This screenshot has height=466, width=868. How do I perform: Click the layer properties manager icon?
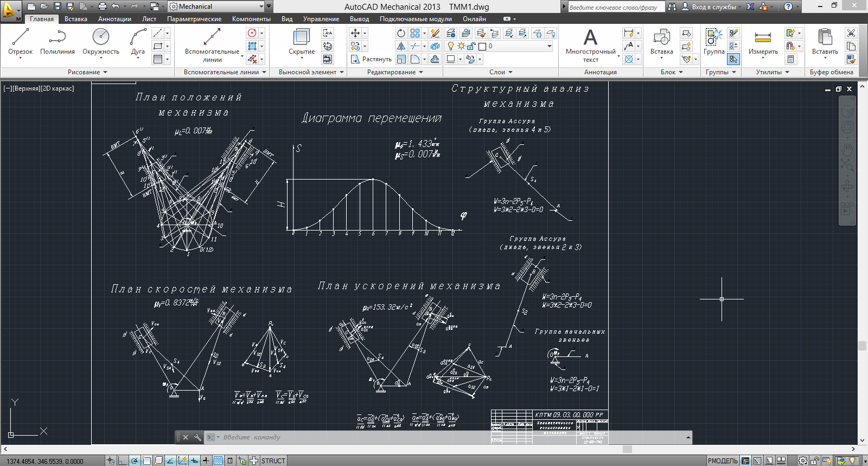[451, 33]
